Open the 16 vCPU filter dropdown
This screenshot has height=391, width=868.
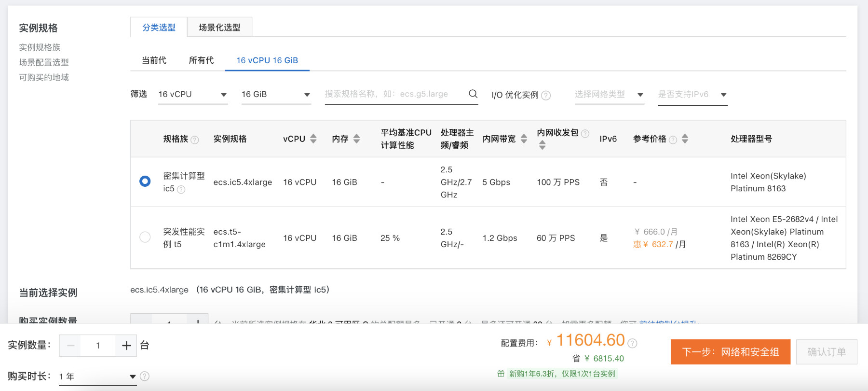tap(193, 95)
